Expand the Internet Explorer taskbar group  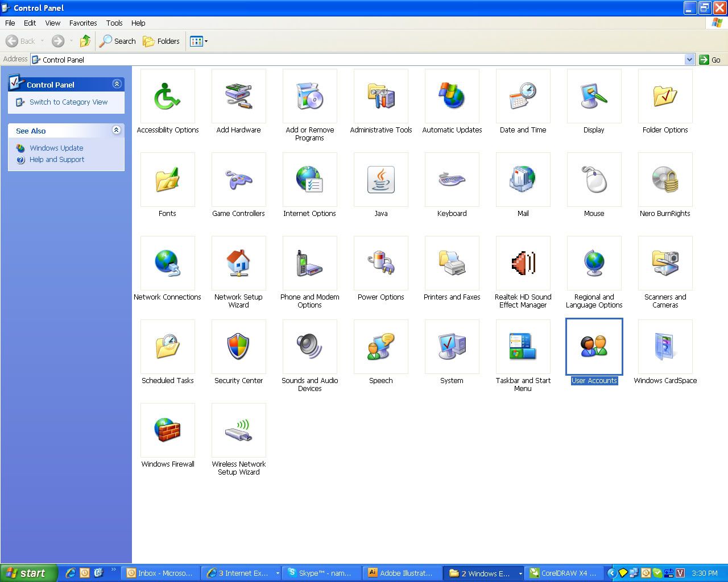[x=278, y=573]
